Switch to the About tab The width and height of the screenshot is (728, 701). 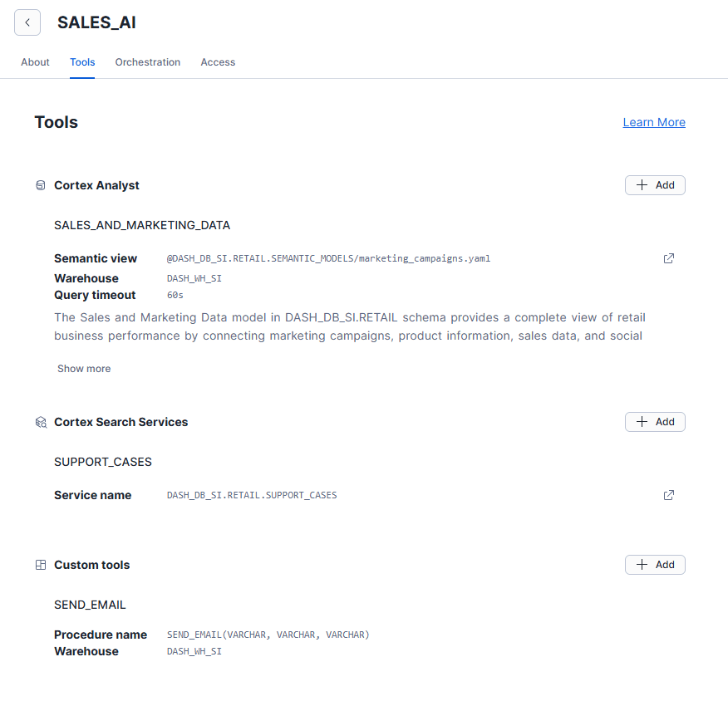coord(35,62)
